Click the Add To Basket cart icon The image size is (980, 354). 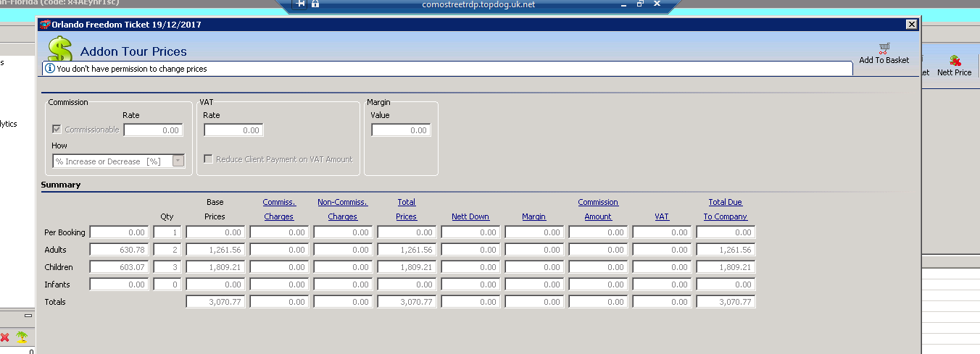[884, 49]
